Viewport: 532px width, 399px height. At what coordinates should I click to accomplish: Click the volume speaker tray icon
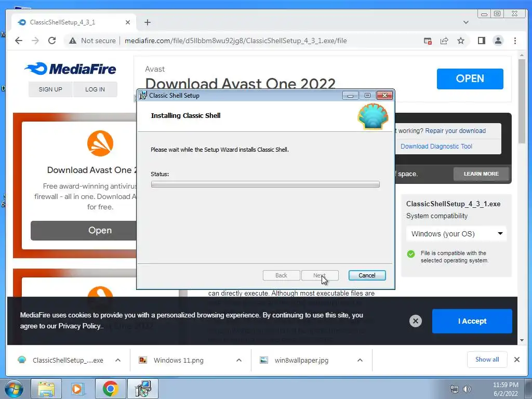tap(467, 389)
